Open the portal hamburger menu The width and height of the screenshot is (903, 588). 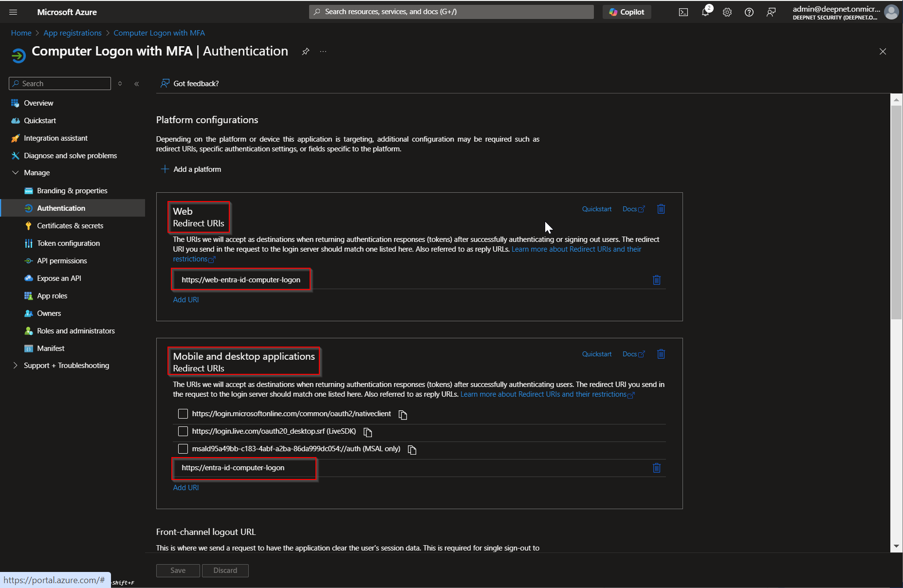point(13,12)
